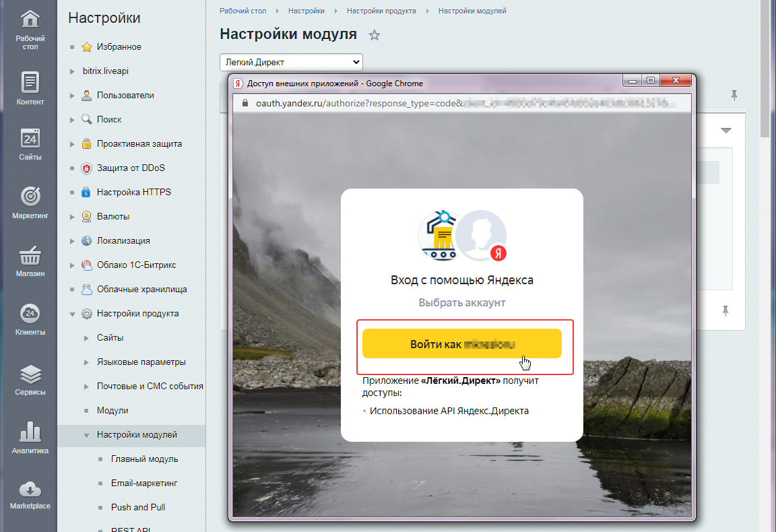Expand the Поиск tree node arrow
The height and width of the screenshot is (532, 776).
(x=72, y=120)
